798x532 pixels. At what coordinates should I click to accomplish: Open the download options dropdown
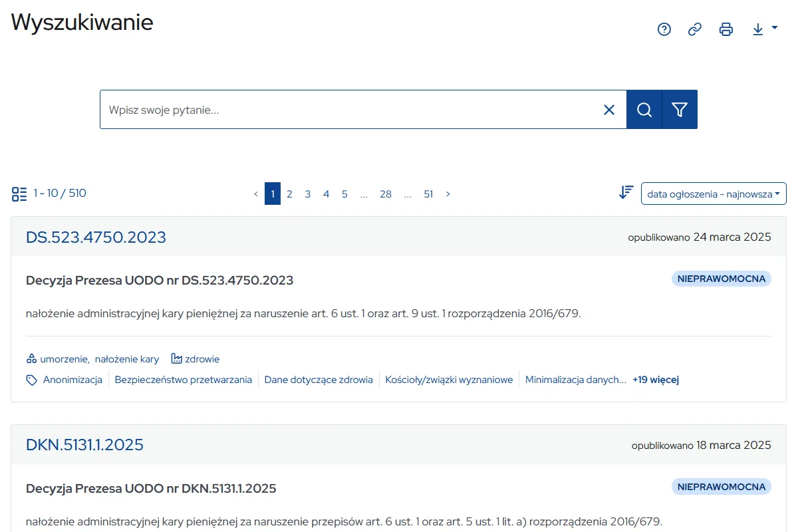[764, 29]
